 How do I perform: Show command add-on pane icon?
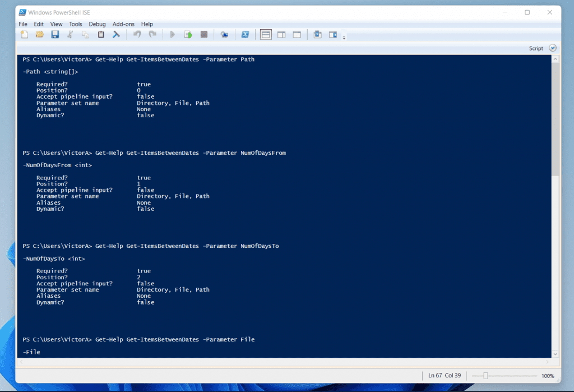pos(333,34)
